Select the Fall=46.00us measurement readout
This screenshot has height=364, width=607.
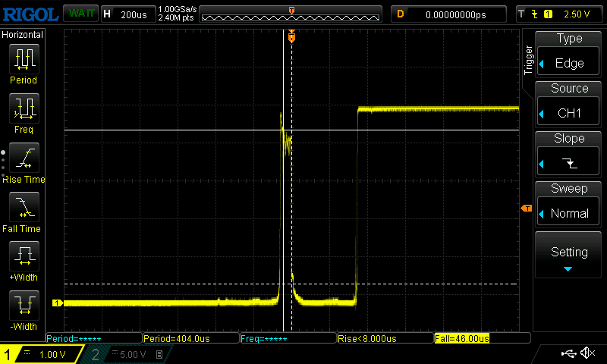[x=461, y=338]
